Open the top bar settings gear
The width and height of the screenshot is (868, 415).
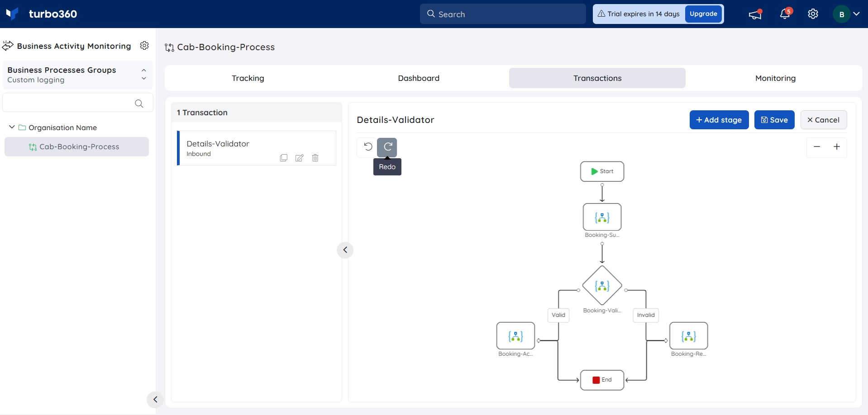(x=813, y=14)
